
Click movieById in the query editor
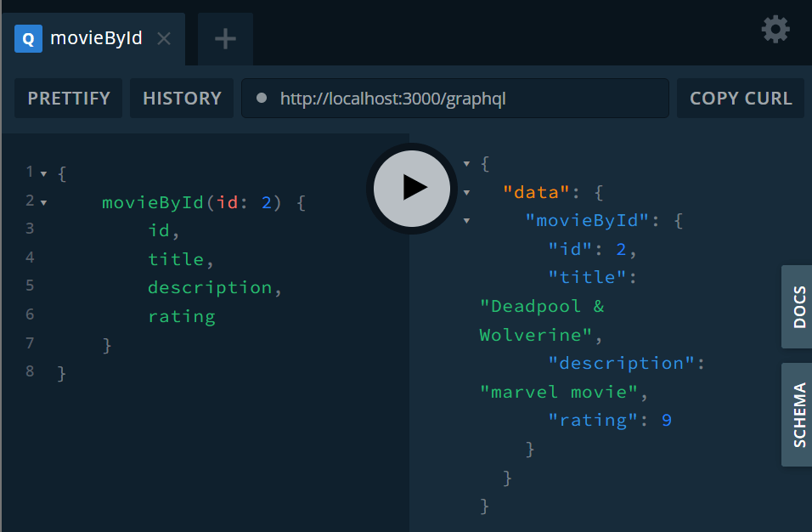coord(153,202)
